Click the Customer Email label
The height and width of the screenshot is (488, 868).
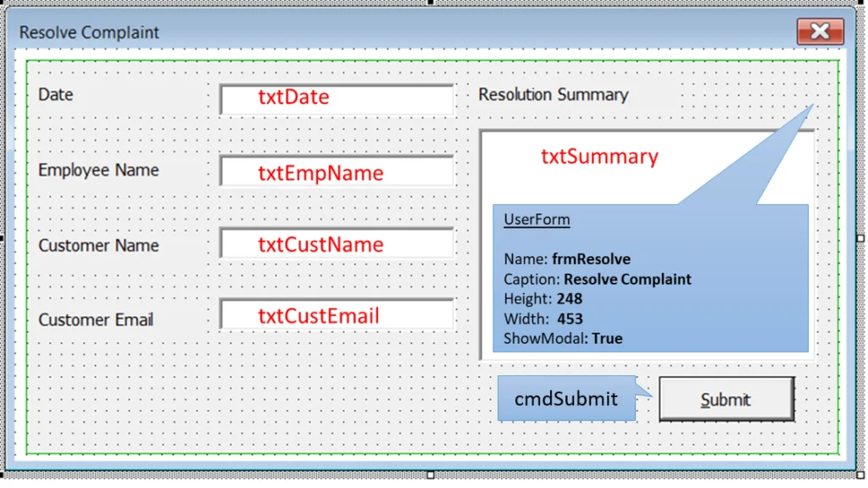[x=96, y=320]
